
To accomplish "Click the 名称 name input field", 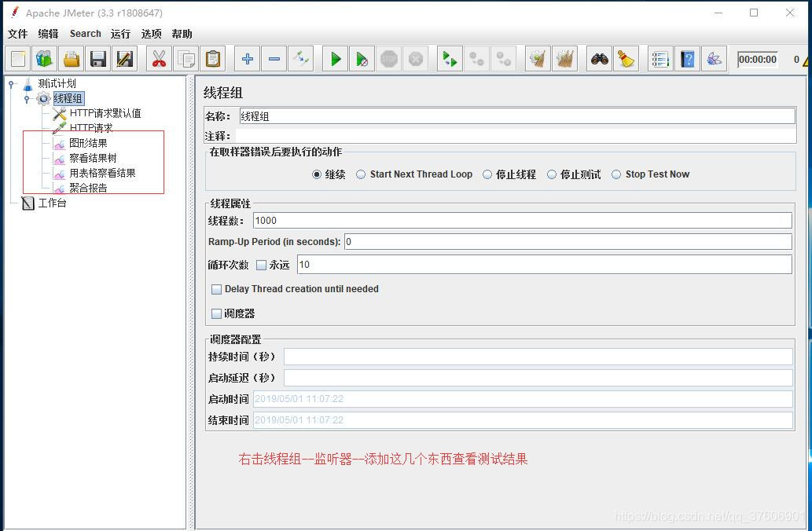I will tap(516, 116).
